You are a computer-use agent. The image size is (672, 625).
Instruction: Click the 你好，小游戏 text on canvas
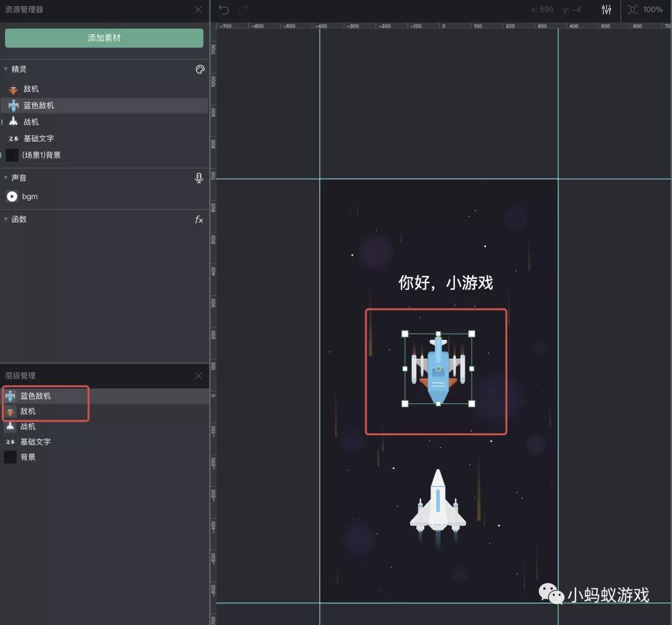(x=445, y=283)
